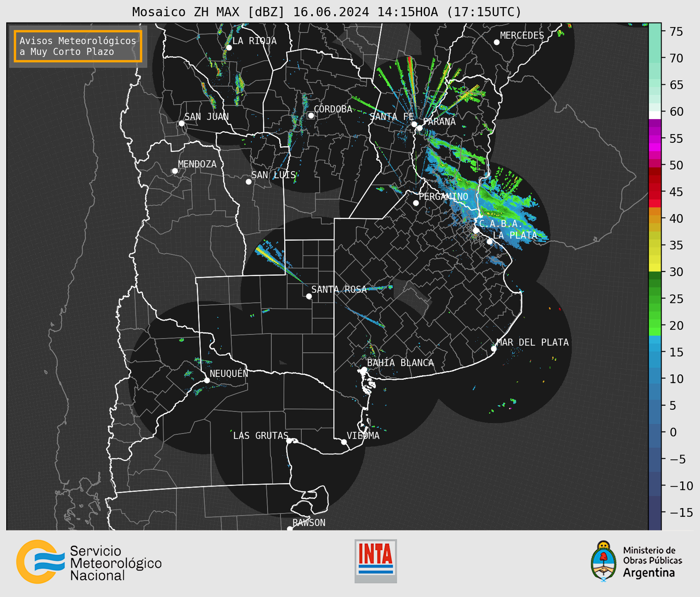
Task: Click the BAHÍA BLANCA label text
Action: pyautogui.click(x=400, y=362)
